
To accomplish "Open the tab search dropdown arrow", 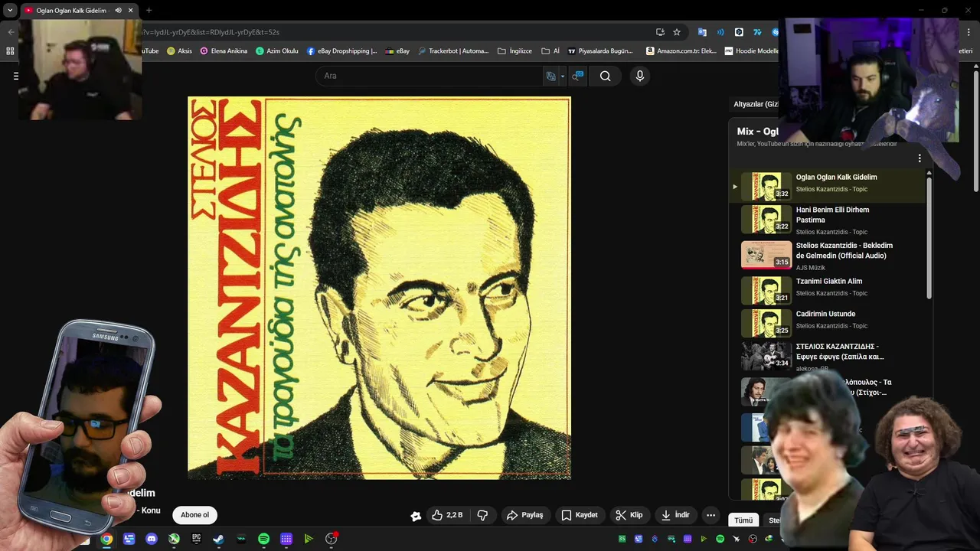I will pyautogui.click(x=10, y=10).
